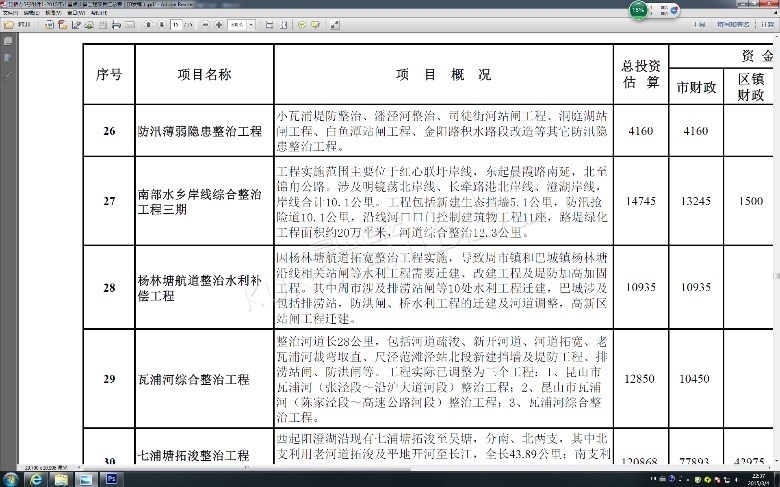Screen dimensions: 780x487
Task: Click the taskbar clock showing 22:37
Action: click(x=759, y=480)
